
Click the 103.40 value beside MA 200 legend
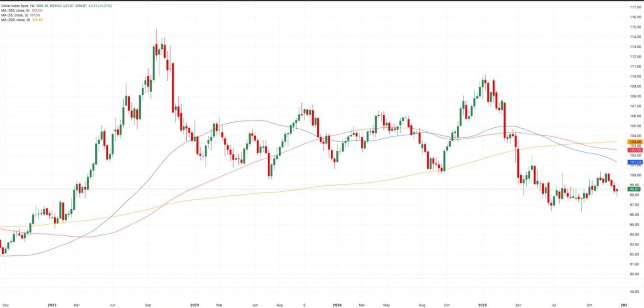point(37,20)
